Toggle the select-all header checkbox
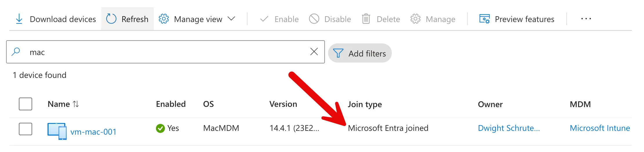 point(26,104)
